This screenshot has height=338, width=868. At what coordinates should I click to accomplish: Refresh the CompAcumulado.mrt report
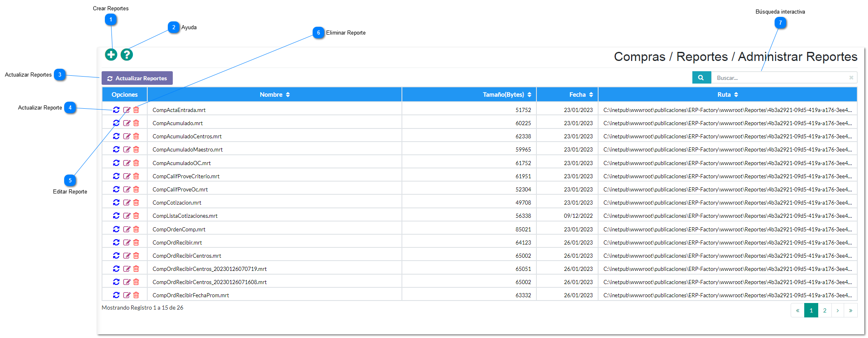[x=116, y=123]
